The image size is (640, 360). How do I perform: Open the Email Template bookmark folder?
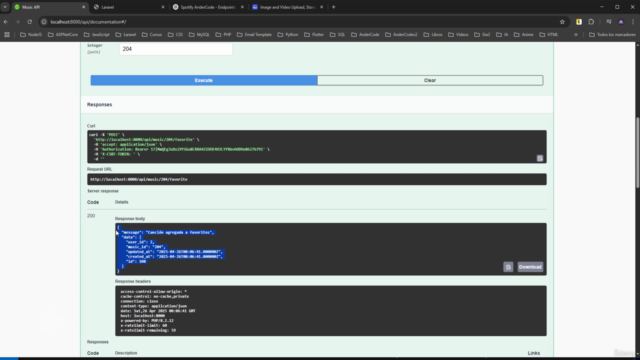[254, 35]
